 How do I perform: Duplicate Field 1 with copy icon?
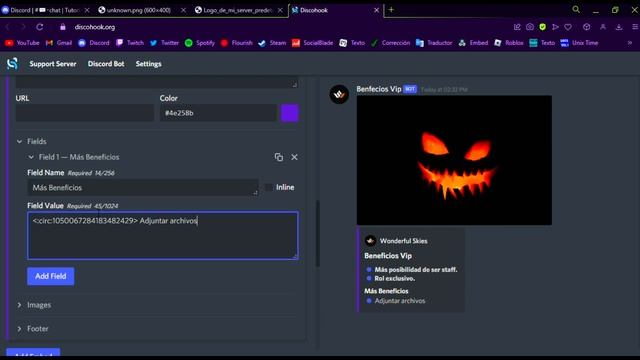(279, 157)
